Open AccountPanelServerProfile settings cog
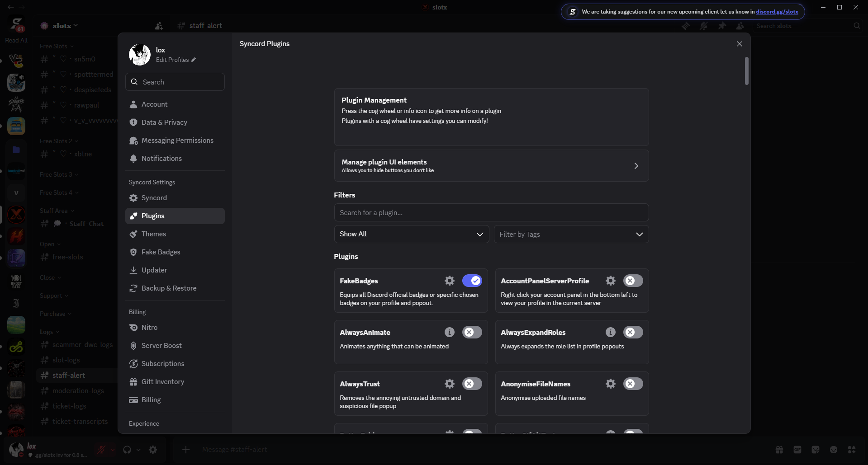 [610, 281]
